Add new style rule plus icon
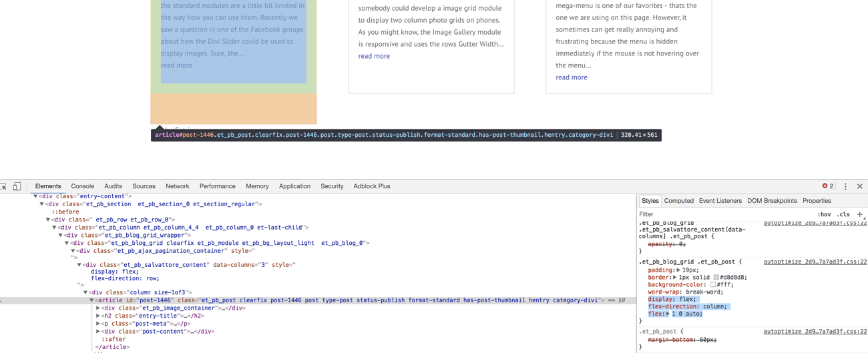The height and width of the screenshot is (353, 868). 860,214
